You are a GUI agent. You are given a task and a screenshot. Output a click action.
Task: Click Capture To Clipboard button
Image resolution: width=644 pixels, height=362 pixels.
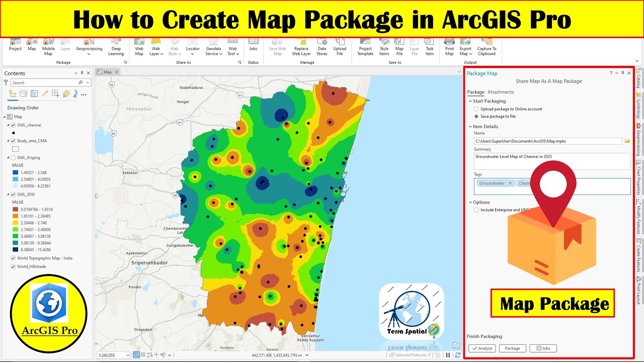487,47
